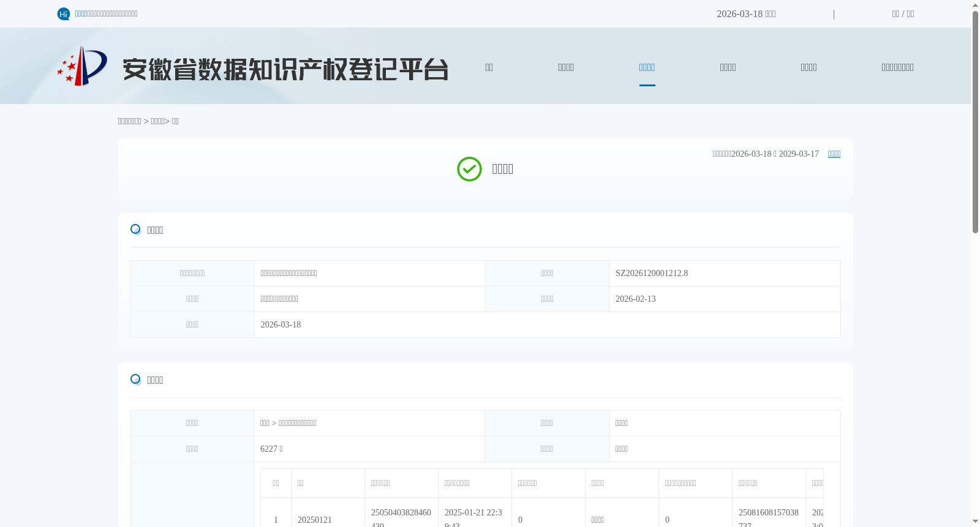Select the highlighted blue underlined navigation tab
This screenshot has width=980, height=527.
(647, 67)
